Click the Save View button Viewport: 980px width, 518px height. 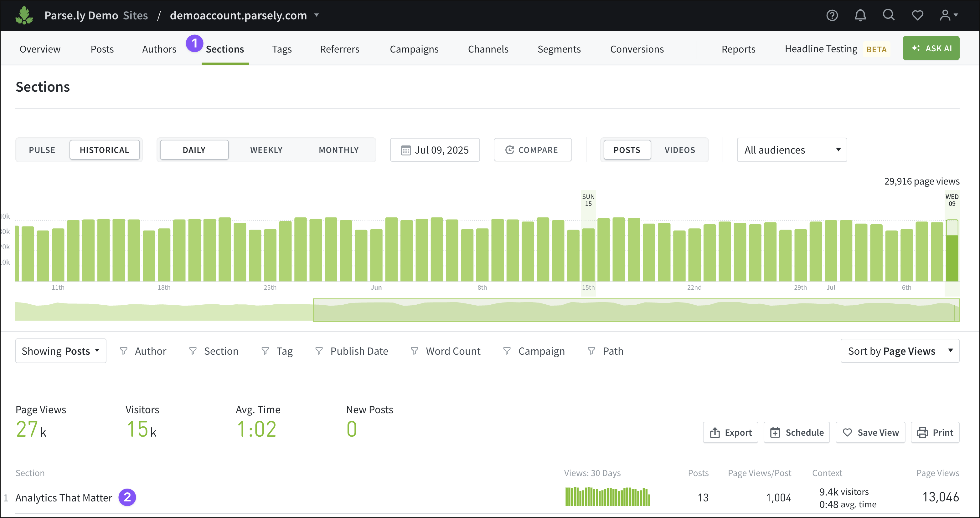click(870, 433)
